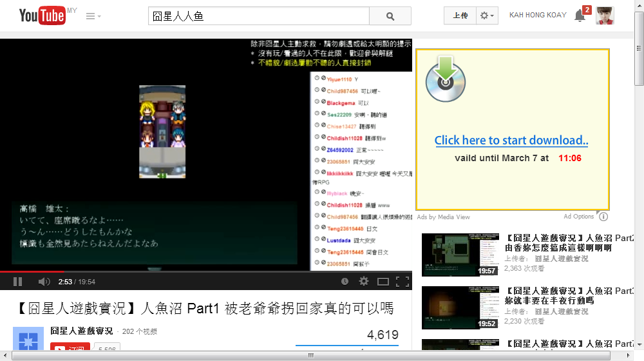
Task: Toggle theater mode in player
Action: pyautogui.click(x=383, y=282)
